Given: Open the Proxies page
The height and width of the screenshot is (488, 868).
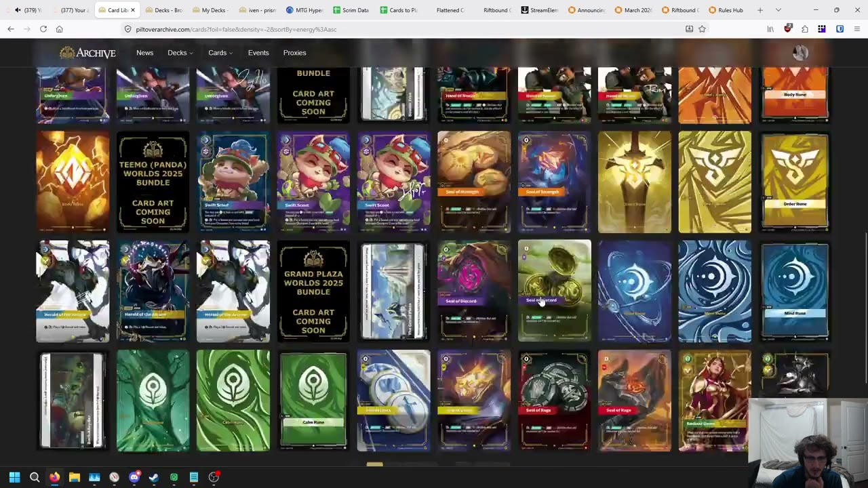Looking at the screenshot, I should coord(294,52).
